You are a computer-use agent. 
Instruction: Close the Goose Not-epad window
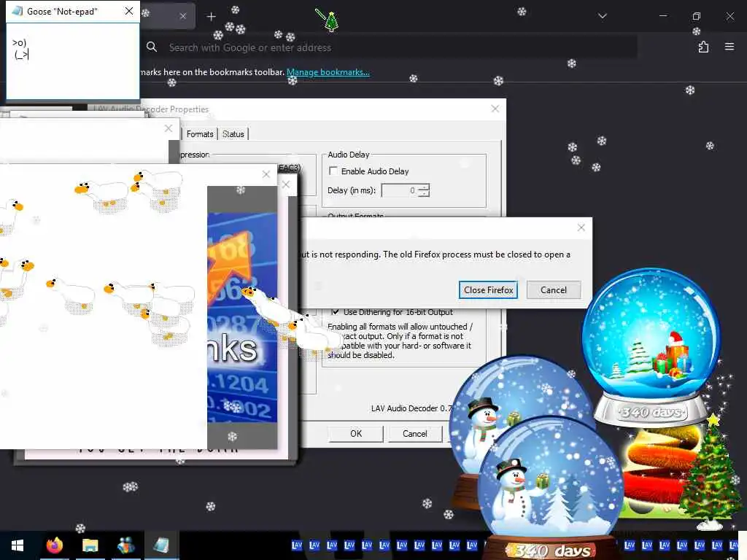pos(129,11)
